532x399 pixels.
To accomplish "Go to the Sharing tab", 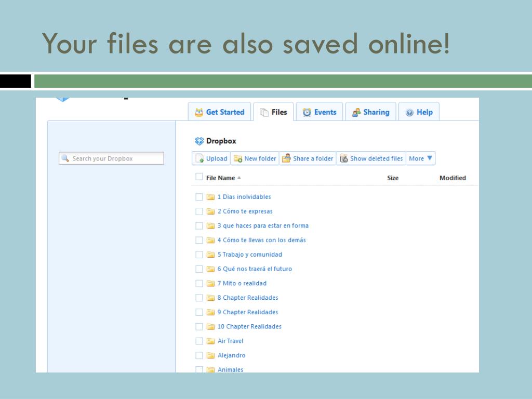I will pos(370,112).
